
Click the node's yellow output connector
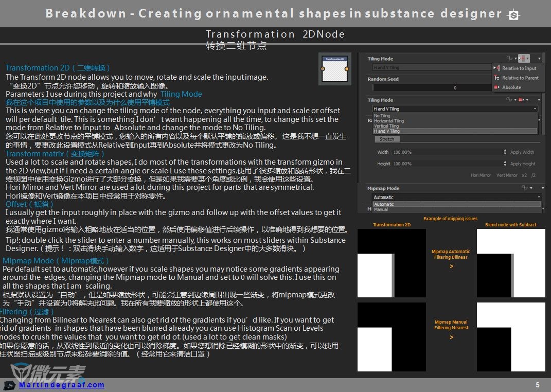coord(346,69)
